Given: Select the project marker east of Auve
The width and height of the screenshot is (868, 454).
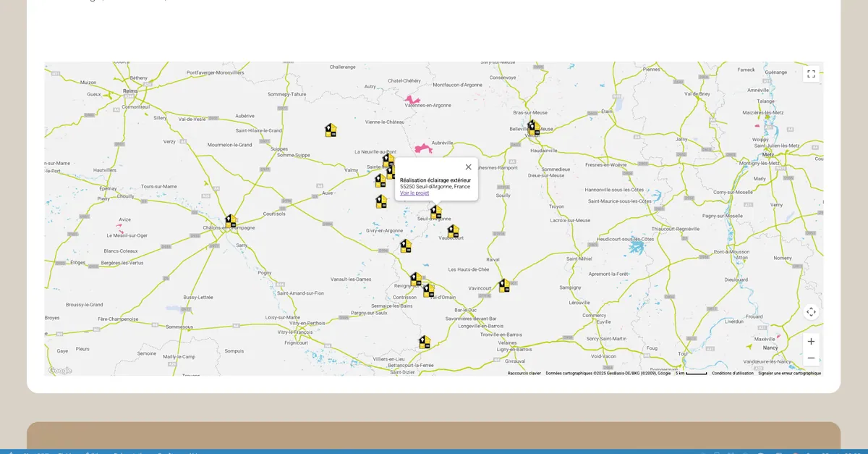Looking at the screenshot, I should (381, 201).
